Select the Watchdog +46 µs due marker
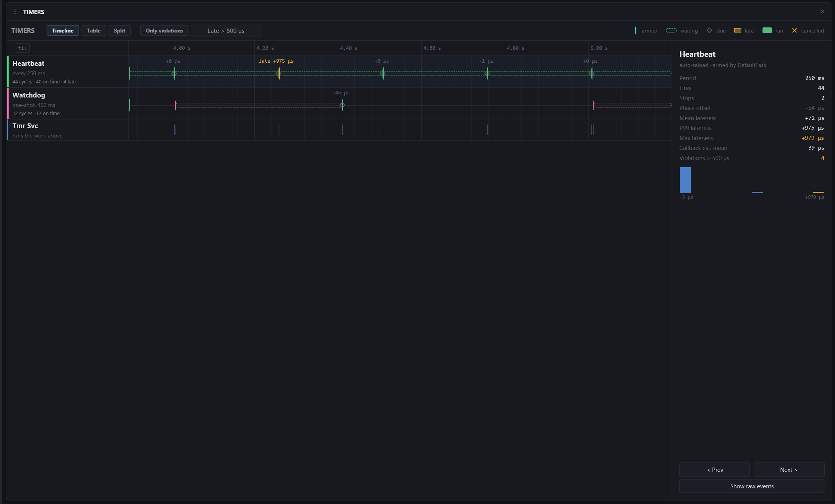835x504 pixels. click(342, 105)
